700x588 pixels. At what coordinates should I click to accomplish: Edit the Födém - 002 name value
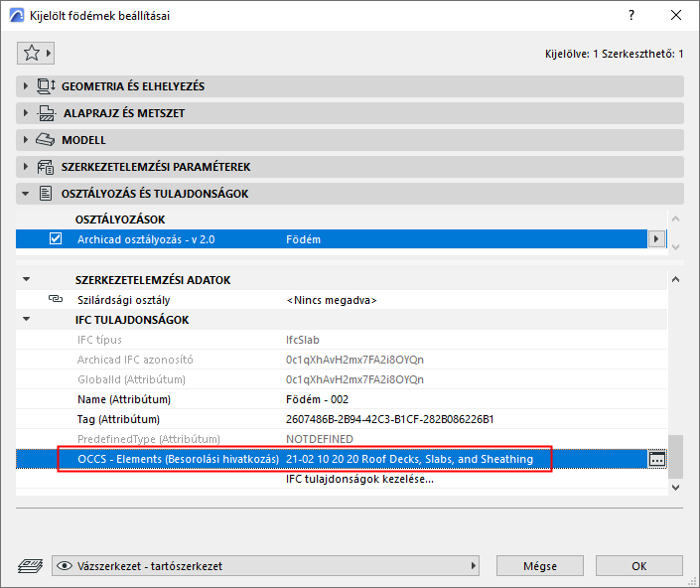(317, 399)
